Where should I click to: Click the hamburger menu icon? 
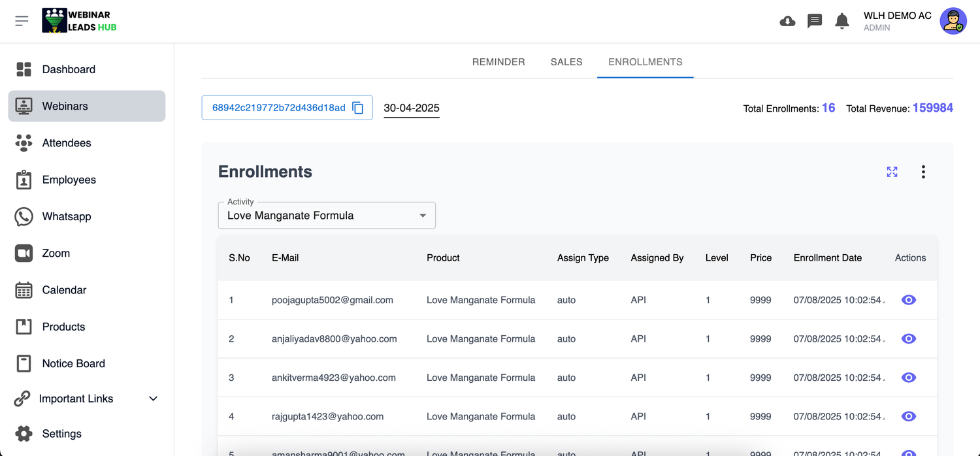coord(22,22)
